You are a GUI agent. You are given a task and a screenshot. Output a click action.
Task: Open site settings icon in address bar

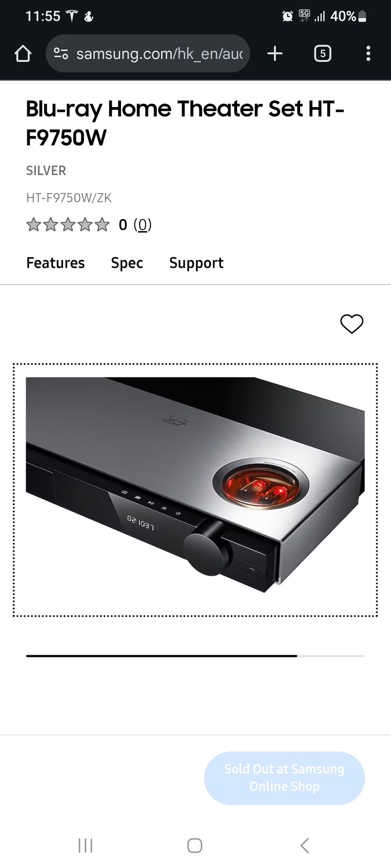point(61,53)
